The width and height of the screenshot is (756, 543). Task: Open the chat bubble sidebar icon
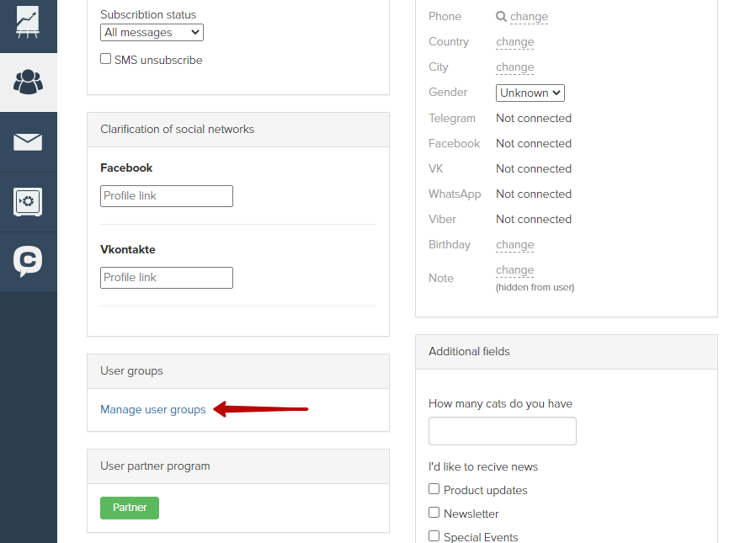[x=28, y=261]
